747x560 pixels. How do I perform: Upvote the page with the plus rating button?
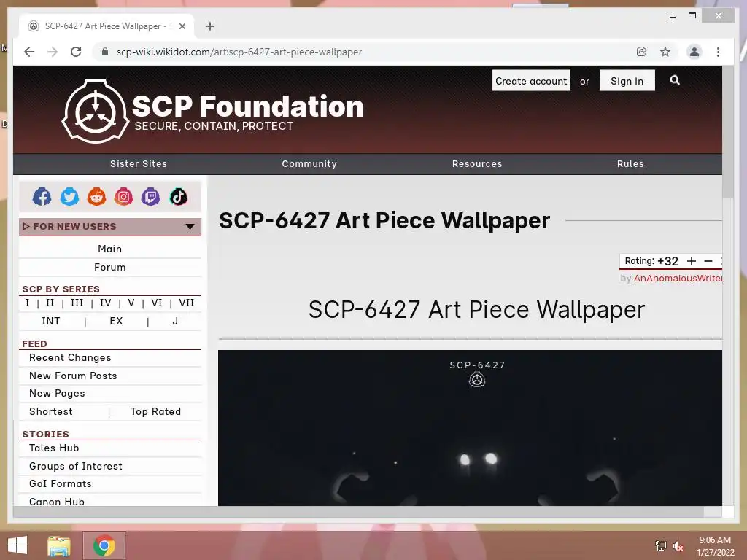[692, 261]
